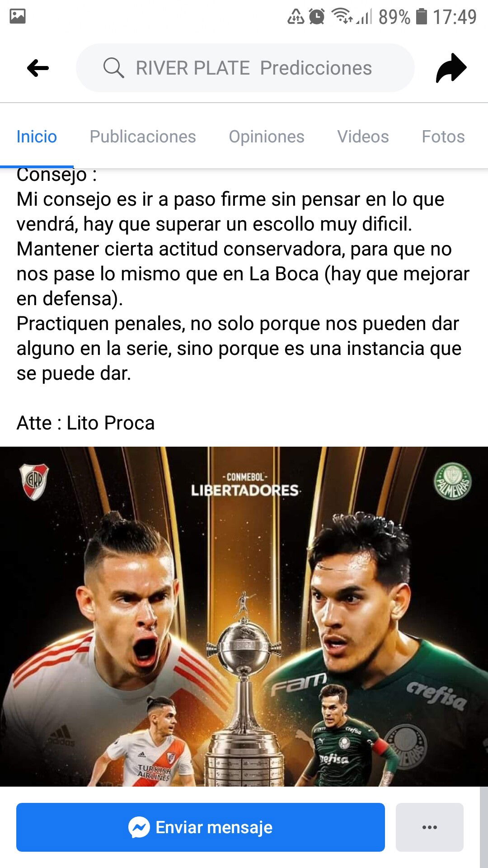
Task: Open the Videos tab
Action: [x=363, y=137]
